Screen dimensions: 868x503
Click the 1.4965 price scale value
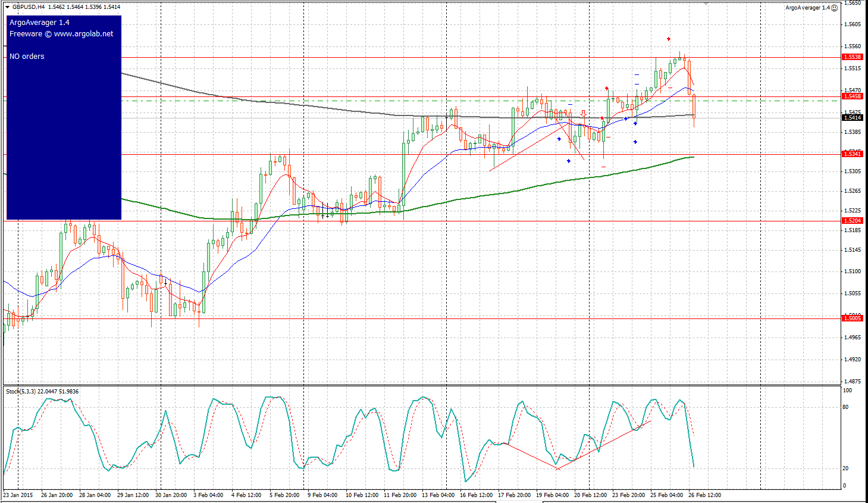853,338
